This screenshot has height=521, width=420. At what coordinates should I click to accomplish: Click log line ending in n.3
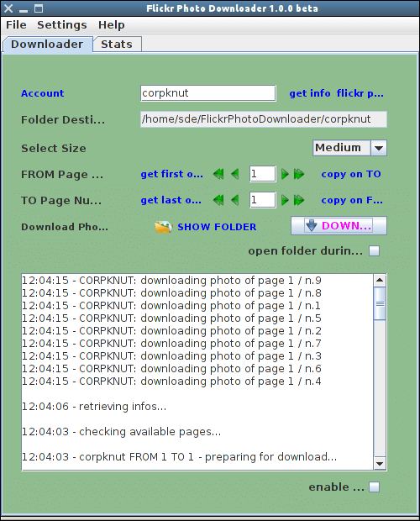171,356
